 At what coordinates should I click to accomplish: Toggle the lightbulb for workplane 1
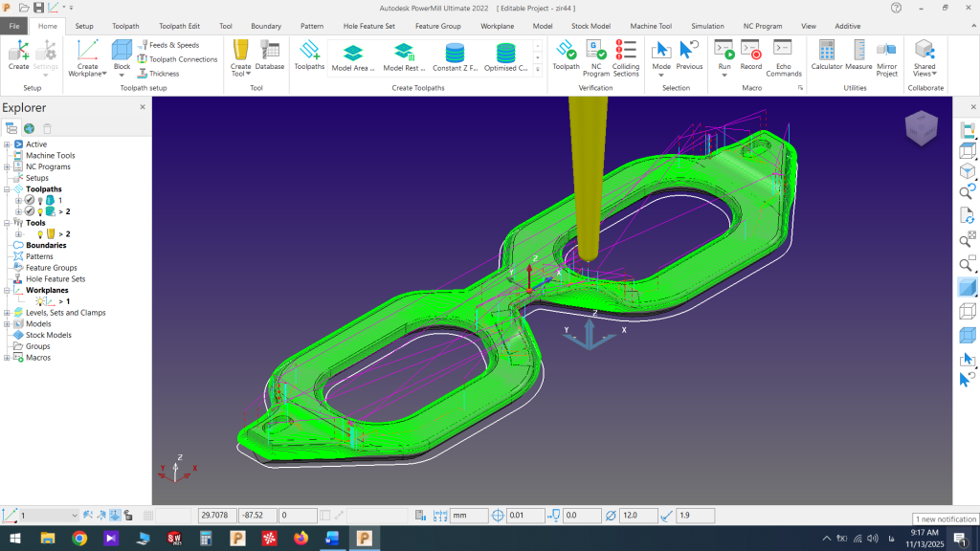[x=40, y=301]
